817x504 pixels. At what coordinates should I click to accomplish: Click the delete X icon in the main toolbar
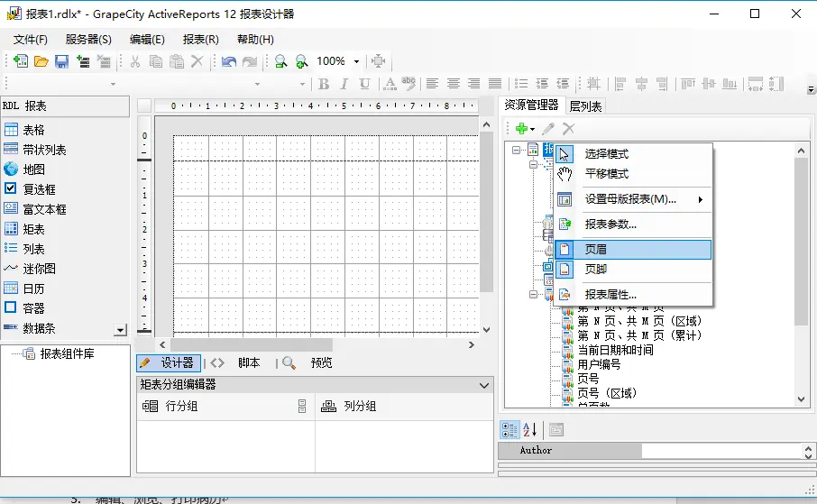point(197,61)
